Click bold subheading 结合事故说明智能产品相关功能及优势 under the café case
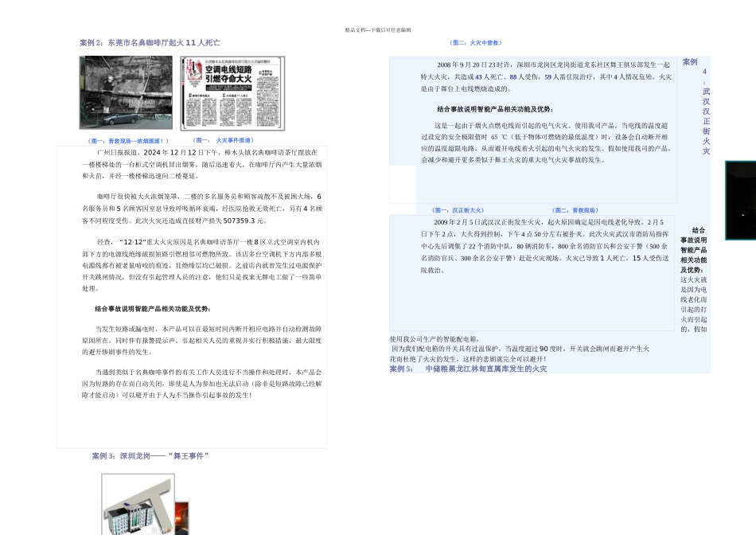This screenshot has height=535, width=756. click(x=152, y=309)
